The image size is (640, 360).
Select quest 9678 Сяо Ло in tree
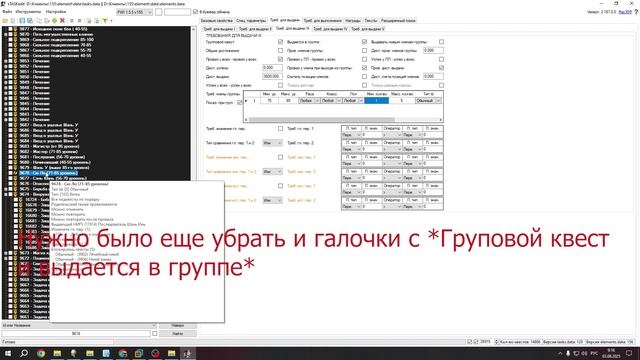click(x=48, y=173)
